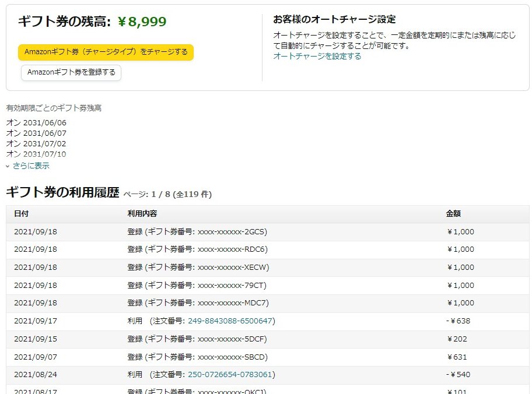The image size is (532, 394).
Task: Click the gift balance dated 2031/06/07
Action: [x=36, y=133]
